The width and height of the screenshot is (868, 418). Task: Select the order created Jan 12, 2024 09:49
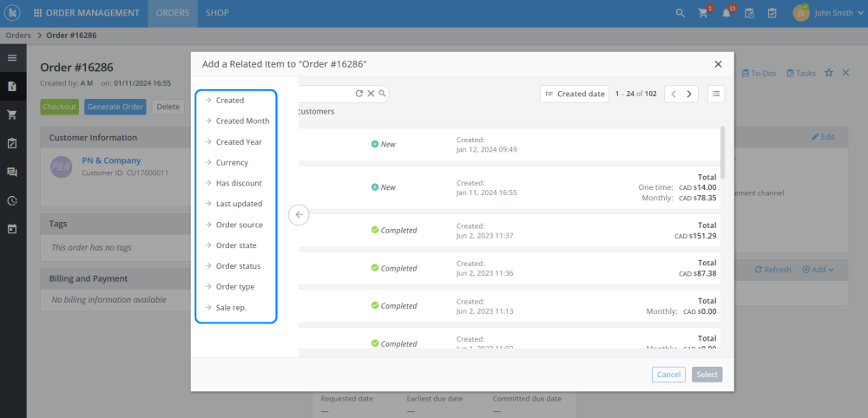[510, 144]
